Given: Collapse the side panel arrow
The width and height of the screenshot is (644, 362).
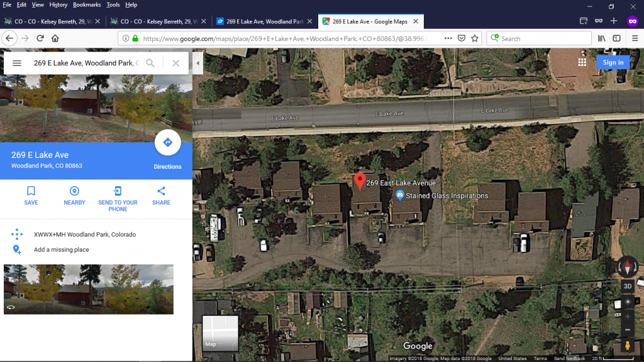Looking at the screenshot, I should point(197,63).
